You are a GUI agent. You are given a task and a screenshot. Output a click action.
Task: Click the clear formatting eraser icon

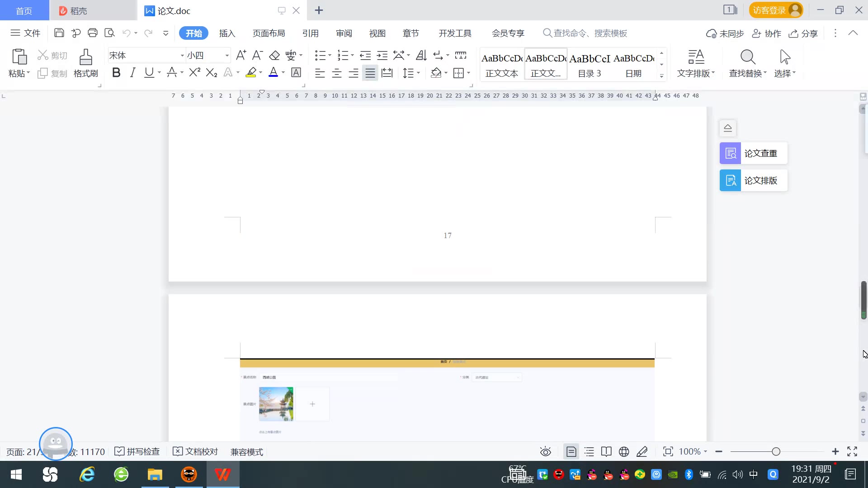(x=274, y=56)
